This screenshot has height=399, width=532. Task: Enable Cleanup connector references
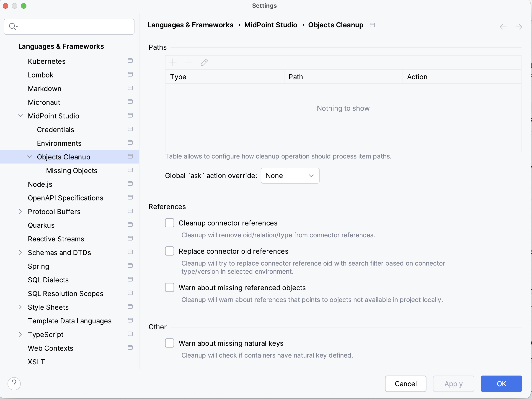click(170, 223)
